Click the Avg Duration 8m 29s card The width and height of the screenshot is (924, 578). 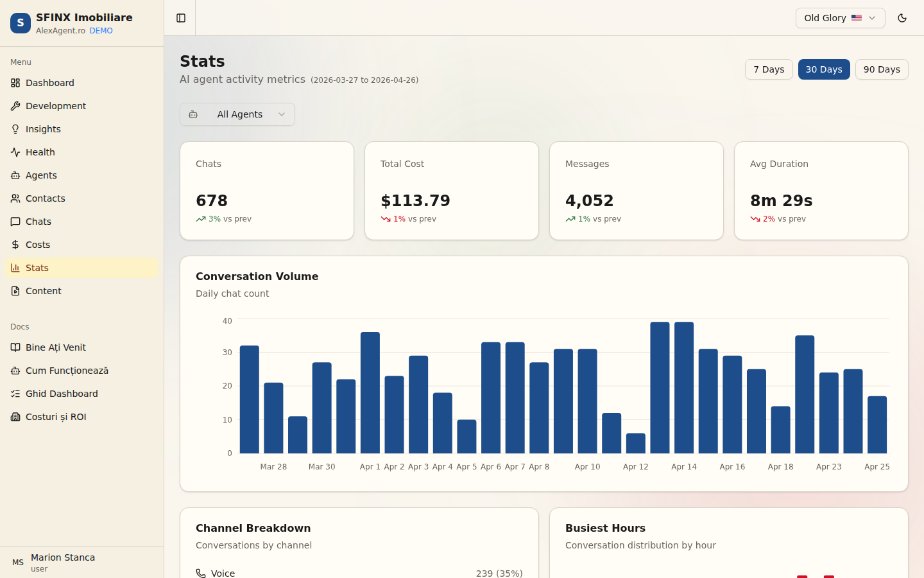tap(821, 191)
